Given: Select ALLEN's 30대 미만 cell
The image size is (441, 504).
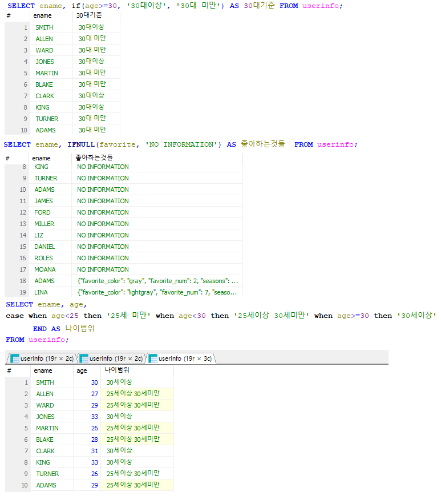Looking at the screenshot, I should [96, 39].
